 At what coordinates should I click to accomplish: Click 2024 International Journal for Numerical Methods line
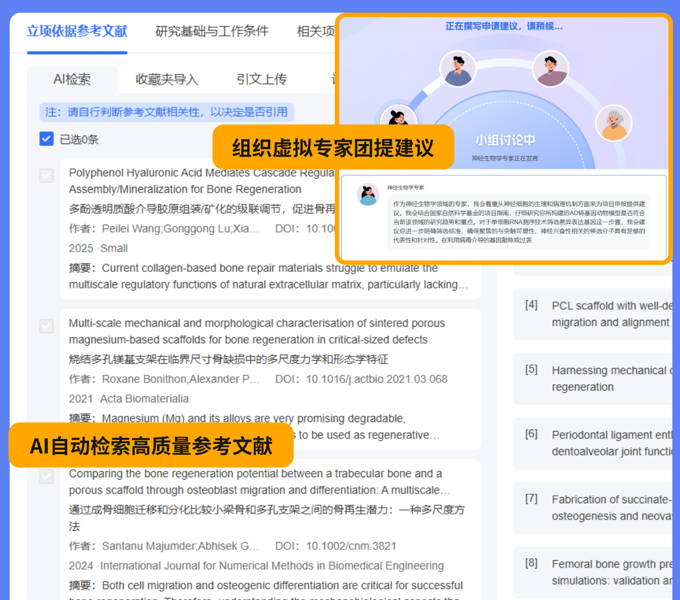click(x=256, y=566)
